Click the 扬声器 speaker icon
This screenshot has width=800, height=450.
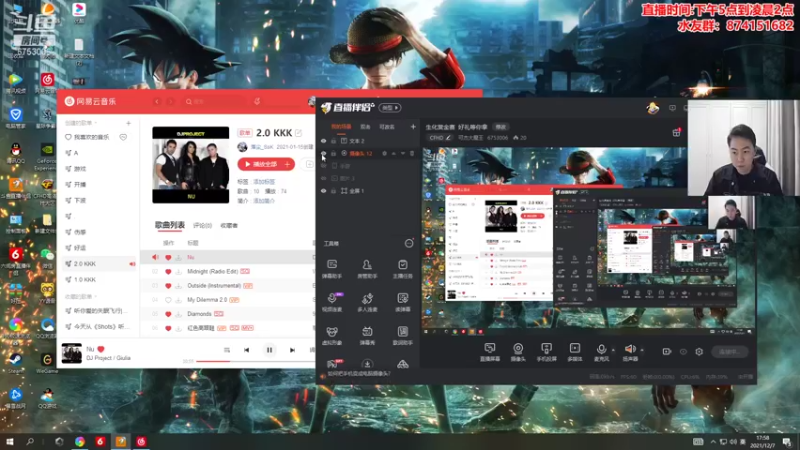pyautogui.click(x=630, y=349)
